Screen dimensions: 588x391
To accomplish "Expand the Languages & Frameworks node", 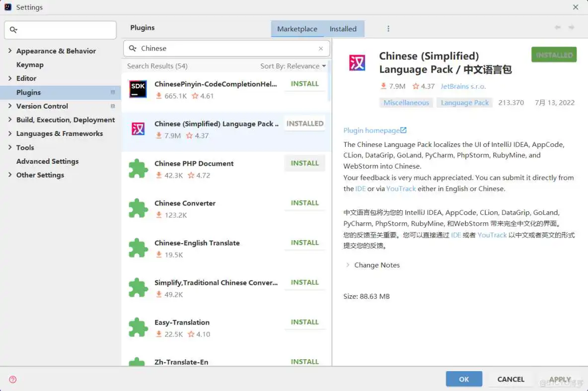I will click(x=10, y=133).
